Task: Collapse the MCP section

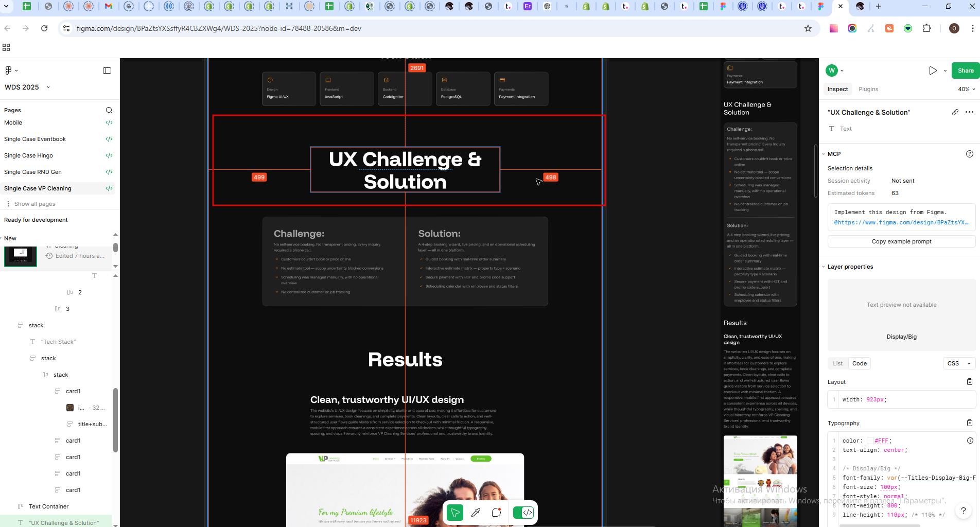Action: [x=824, y=154]
